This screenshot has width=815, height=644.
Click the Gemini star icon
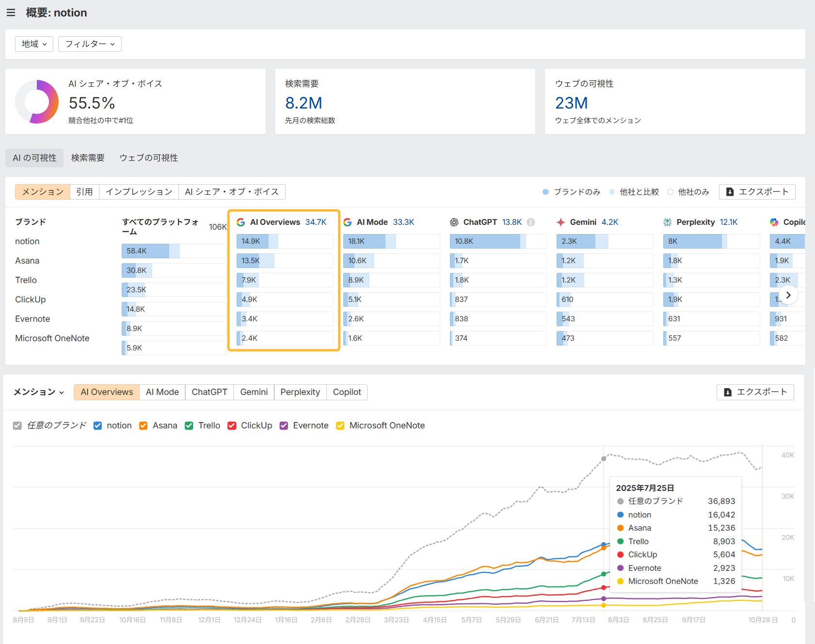click(560, 222)
